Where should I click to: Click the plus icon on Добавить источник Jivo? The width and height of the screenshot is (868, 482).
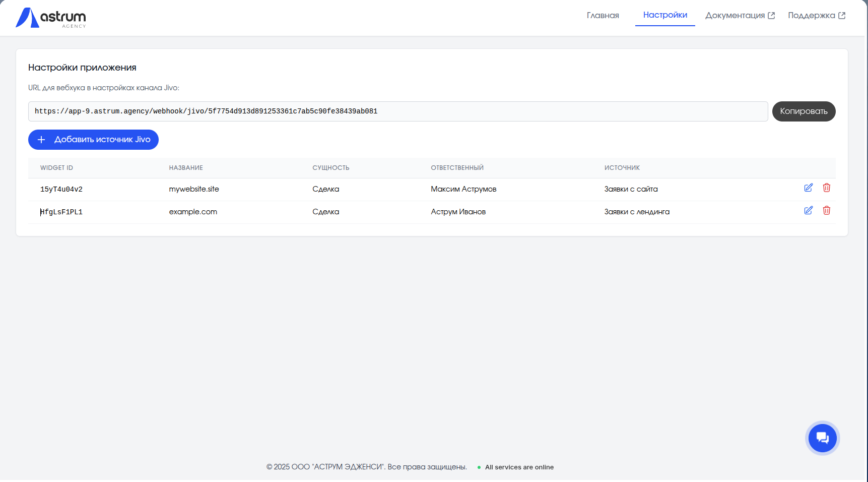pos(41,140)
